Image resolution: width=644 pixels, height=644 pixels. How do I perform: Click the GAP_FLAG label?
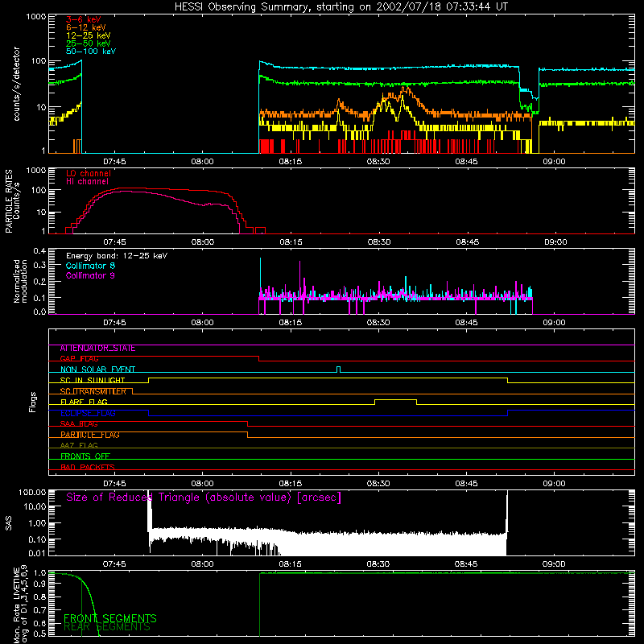79,358
